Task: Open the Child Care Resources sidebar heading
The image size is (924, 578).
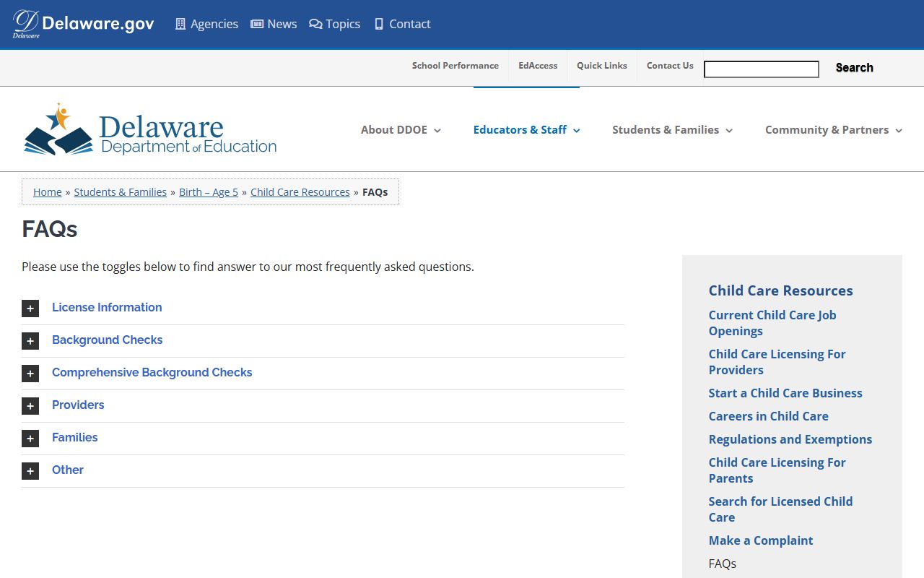Action: 781,290
